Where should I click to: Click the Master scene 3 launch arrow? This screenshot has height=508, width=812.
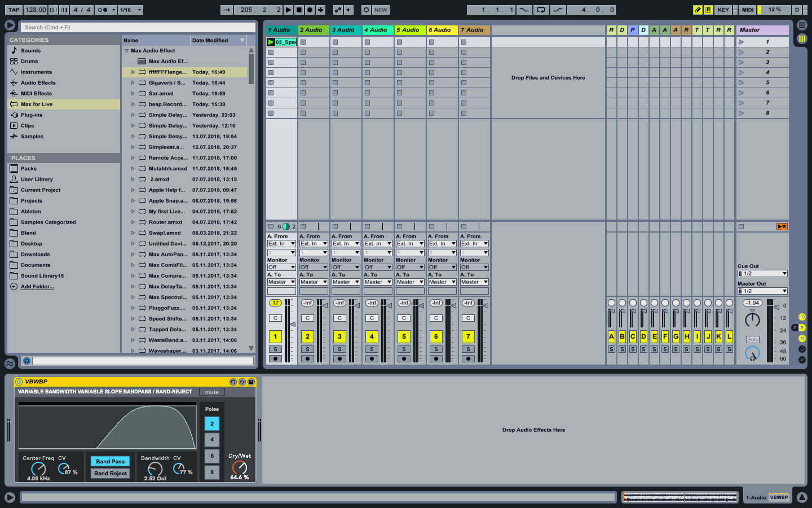pyautogui.click(x=741, y=62)
